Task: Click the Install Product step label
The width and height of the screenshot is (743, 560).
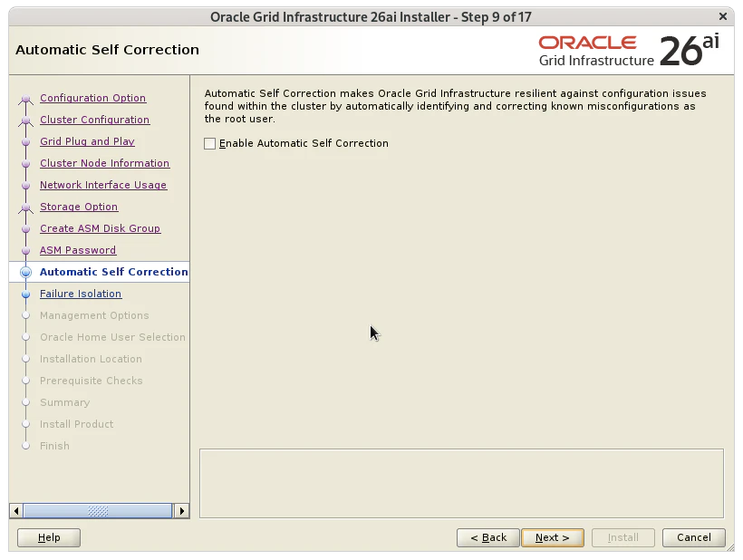Action: [77, 424]
